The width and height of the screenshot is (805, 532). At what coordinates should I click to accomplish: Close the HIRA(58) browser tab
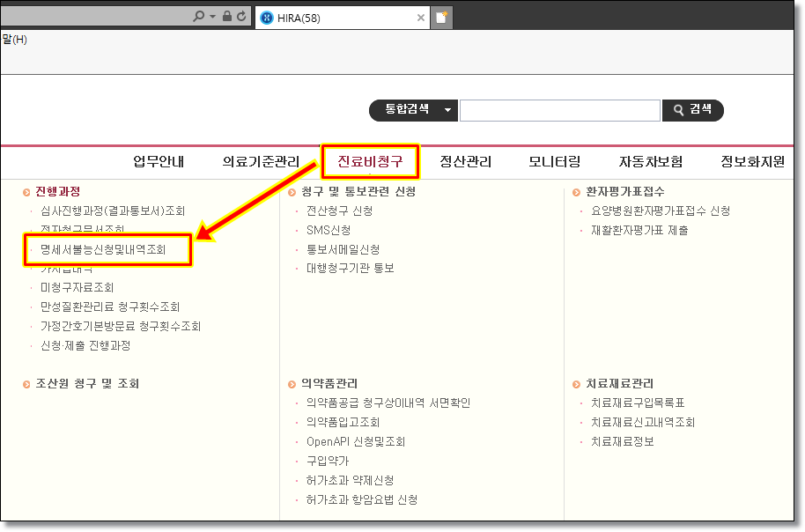(x=421, y=18)
